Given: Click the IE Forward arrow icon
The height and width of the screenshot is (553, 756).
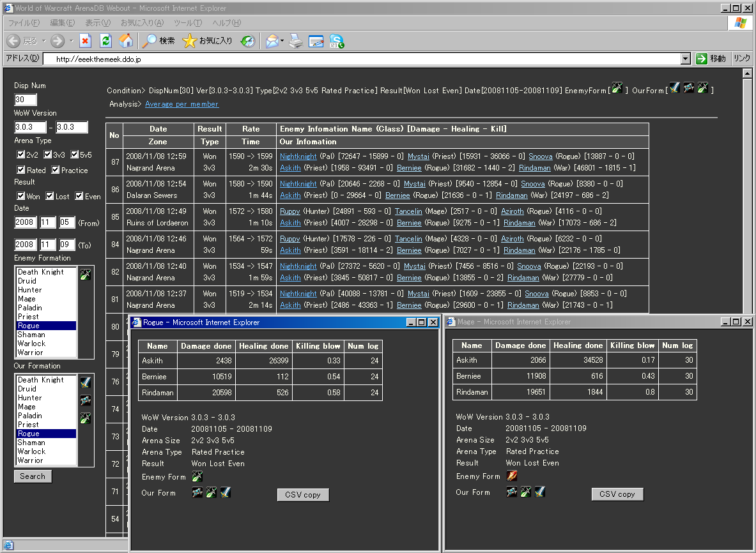Looking at the screenshot, I should point(58,41).
